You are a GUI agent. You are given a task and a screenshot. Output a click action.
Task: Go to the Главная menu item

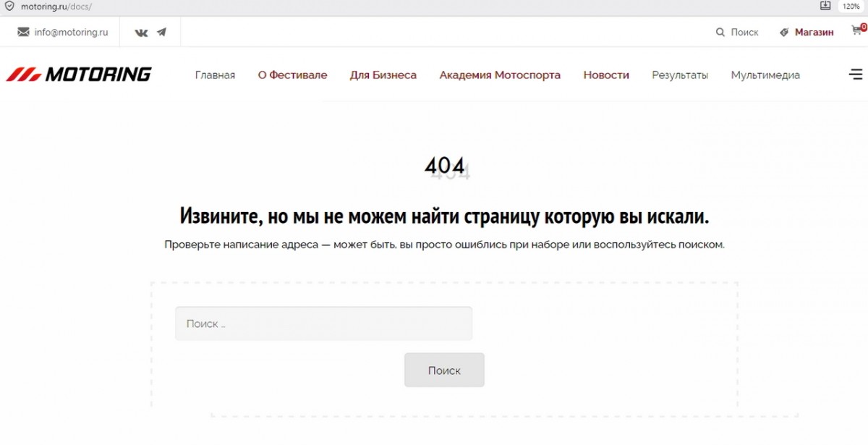pos(215,75)
